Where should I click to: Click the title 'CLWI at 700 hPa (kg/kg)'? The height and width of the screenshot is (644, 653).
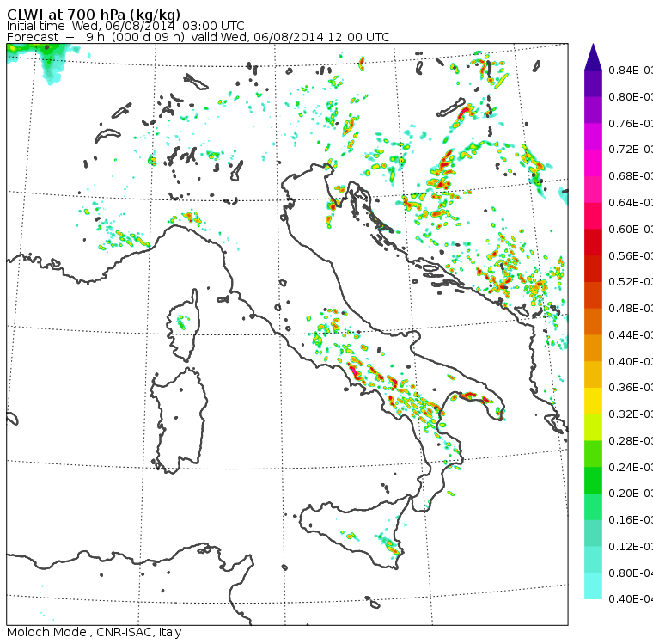point(94,15)
